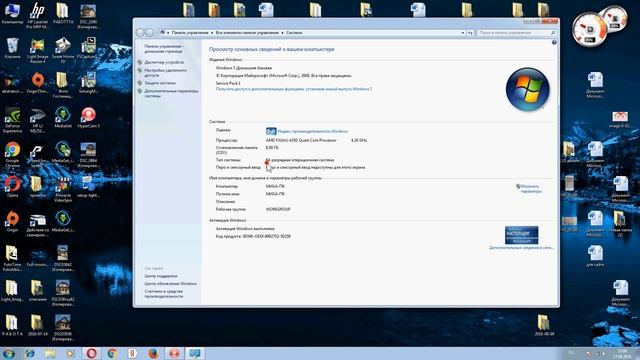Open the Pinnacle VideoSpin shortcut
Screen dimensions: 640x360
point(63,189)
